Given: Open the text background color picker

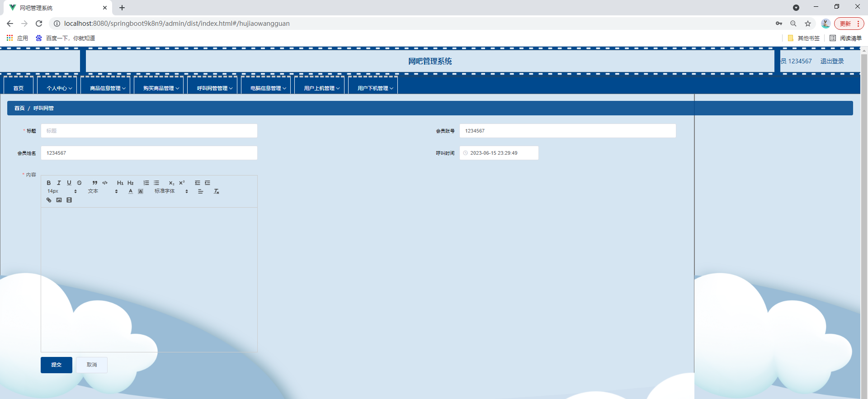Looking at the screenshot, I should pyautogui.click(x=141, y=191).
